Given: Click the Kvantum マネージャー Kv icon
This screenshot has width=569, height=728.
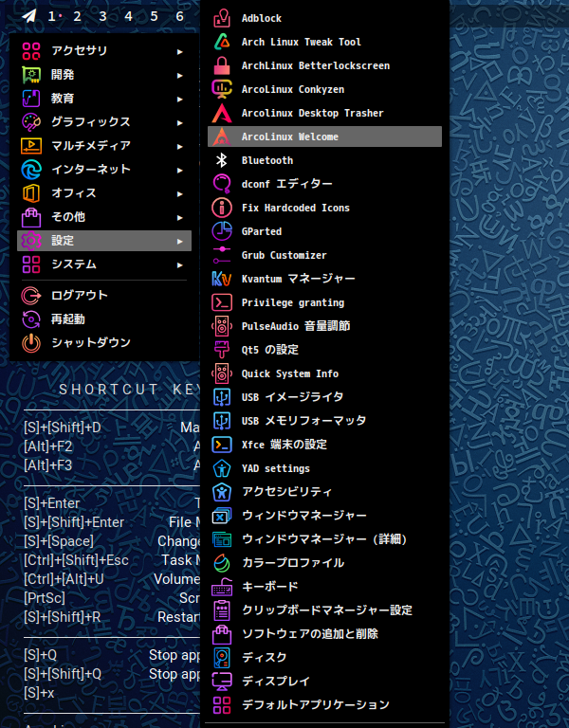Looking at the screenshot, I should [x=222, y=279].
